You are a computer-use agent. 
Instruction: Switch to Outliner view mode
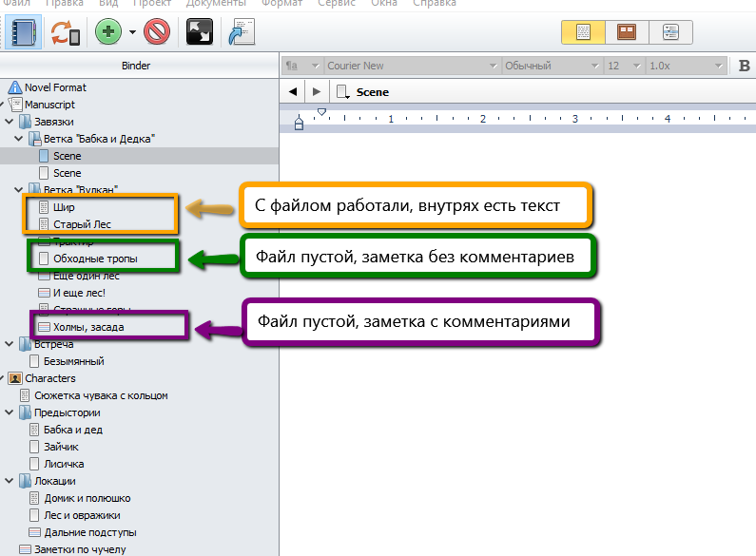coord(669,31)
